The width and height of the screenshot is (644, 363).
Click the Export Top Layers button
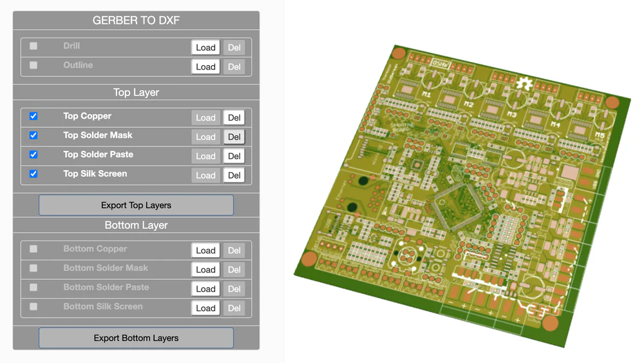pos(136,205)
